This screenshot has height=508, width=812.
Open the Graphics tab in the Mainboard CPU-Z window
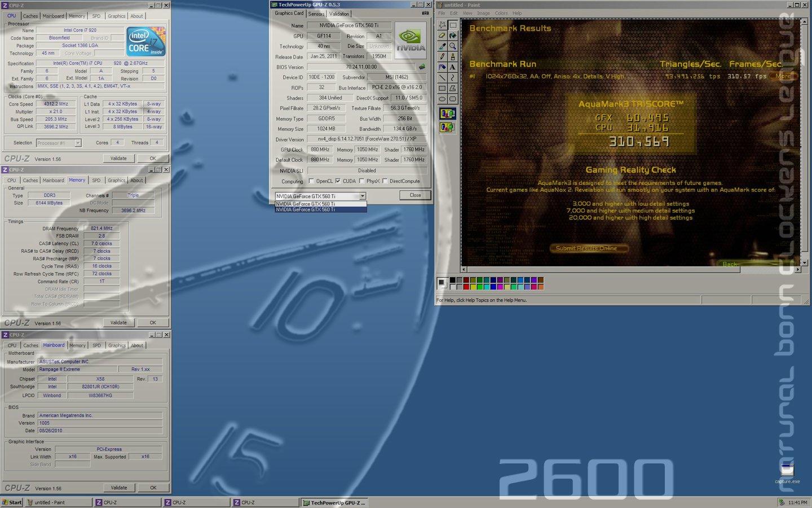click(117, 345)
